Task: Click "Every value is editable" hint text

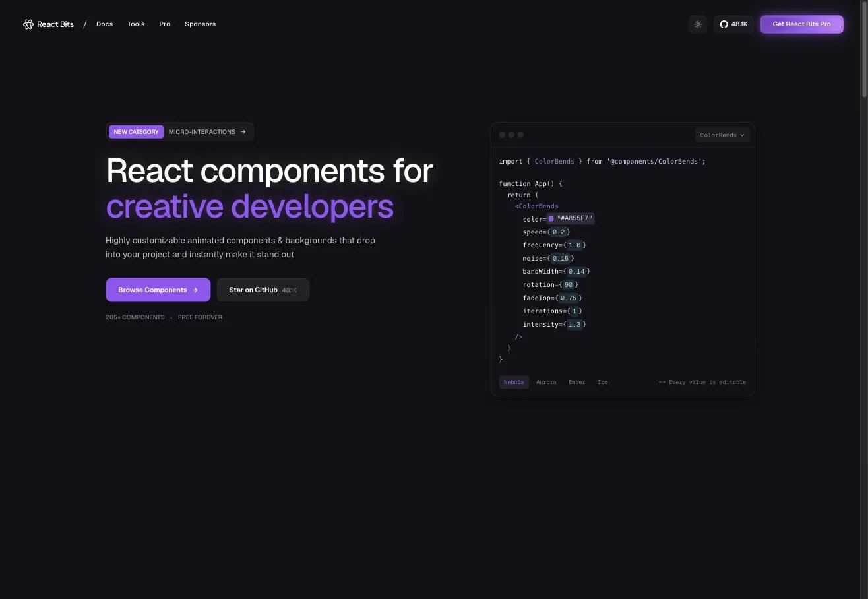Action: coord(707,382)
